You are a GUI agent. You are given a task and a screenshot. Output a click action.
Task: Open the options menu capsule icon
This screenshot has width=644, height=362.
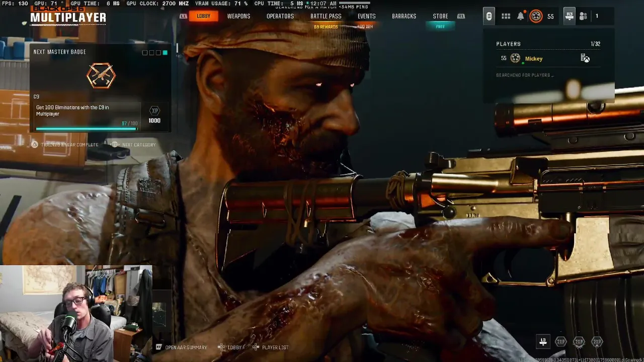489,16
